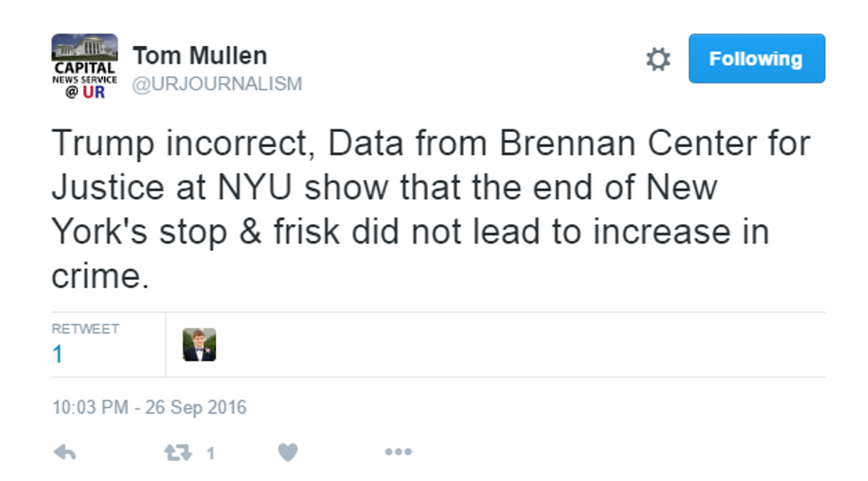Select the ellipsis icon below the tweet
Image resolution: width=868 pixels, height=481 pixels.
[x=398, y=453]
